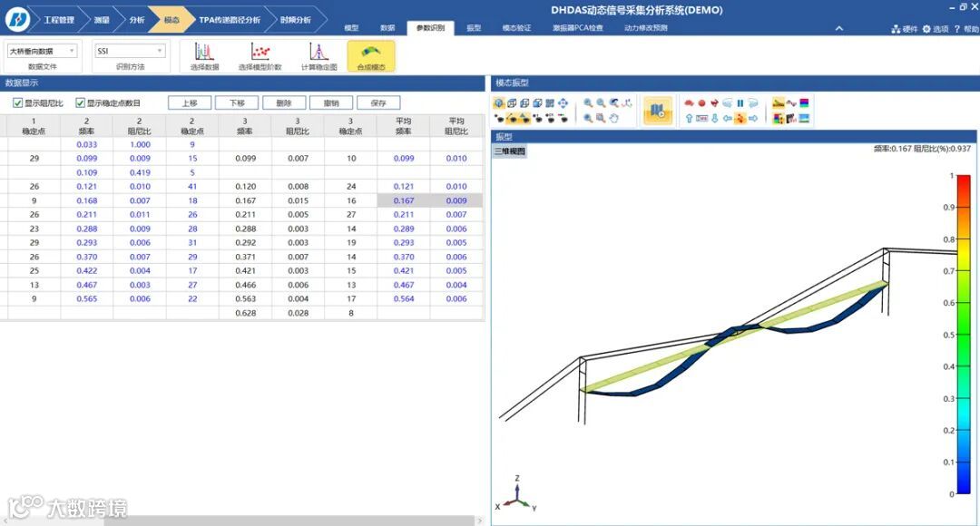Click the color legend scale bar
980x526 pixels.
(x=963, y=335)
